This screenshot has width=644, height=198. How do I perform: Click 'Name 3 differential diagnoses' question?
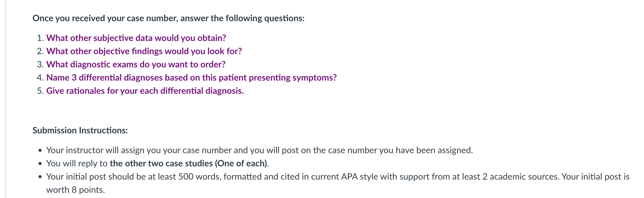tap(192, 78)
